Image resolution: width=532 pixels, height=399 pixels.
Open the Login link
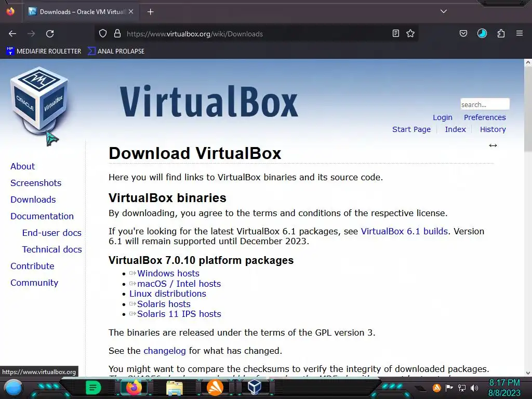click(443, 117)
